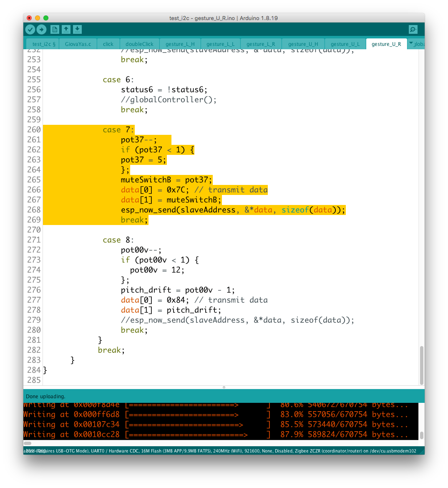Viewport: 448px width, 488px height.
Task: Click the console horizontal scrollbar thumb
Action: pos(28,443)
